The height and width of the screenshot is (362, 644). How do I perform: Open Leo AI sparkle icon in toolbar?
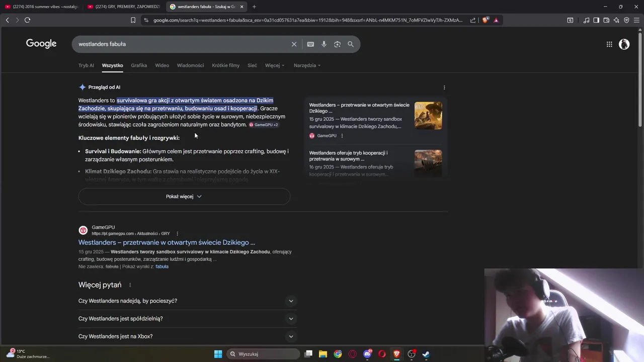(616, 20)
